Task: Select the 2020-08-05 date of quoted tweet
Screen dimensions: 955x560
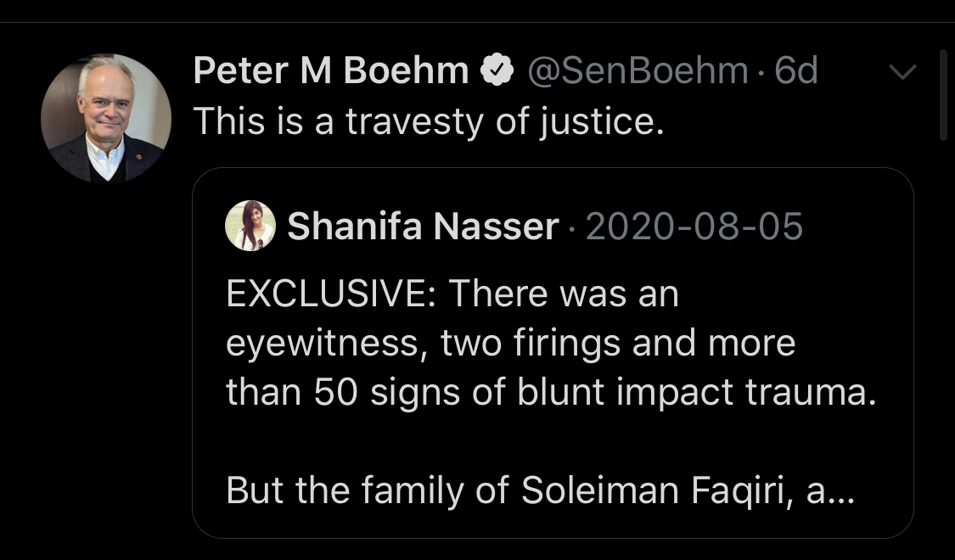Action: tap(694, 227)
